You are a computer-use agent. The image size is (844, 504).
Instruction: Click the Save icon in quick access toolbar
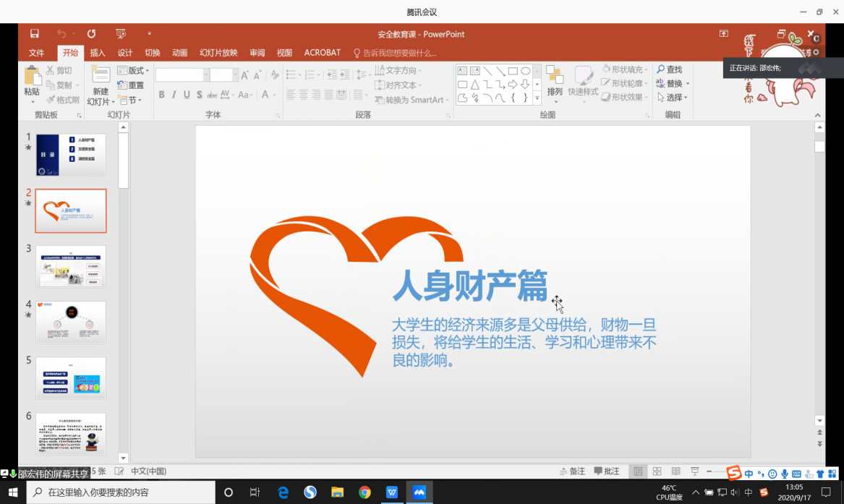click(x=34, y=34)
